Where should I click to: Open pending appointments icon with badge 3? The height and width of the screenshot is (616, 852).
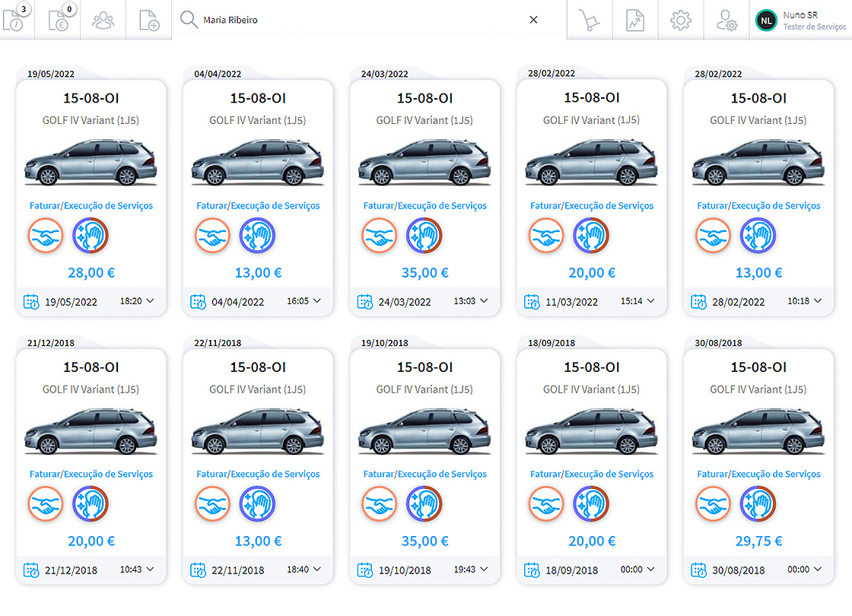pos(14,21)
